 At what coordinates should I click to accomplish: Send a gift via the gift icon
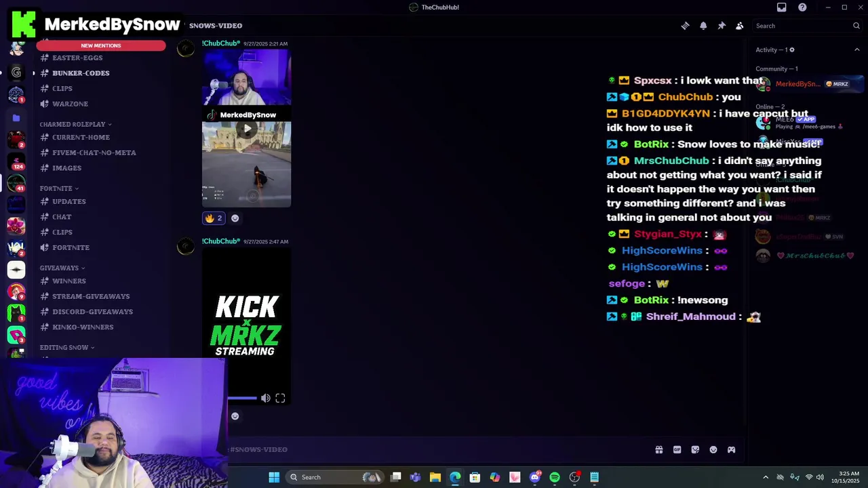658,449
